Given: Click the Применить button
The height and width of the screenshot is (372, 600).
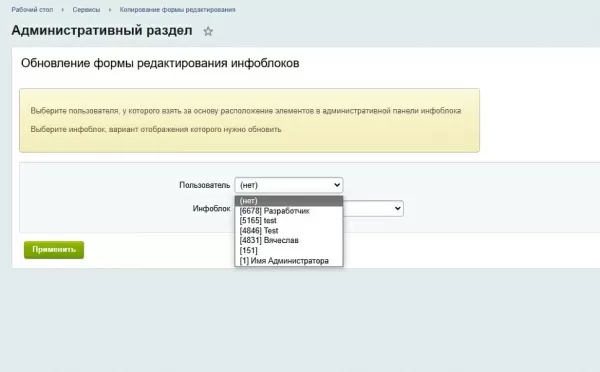Looking at the screenshot, I should point(54,250).
